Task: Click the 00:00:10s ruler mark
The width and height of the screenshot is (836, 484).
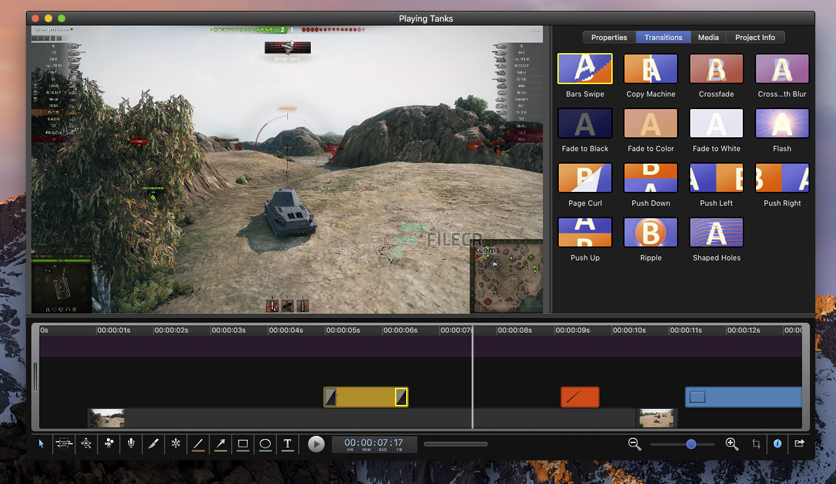Action: point(629,330)
